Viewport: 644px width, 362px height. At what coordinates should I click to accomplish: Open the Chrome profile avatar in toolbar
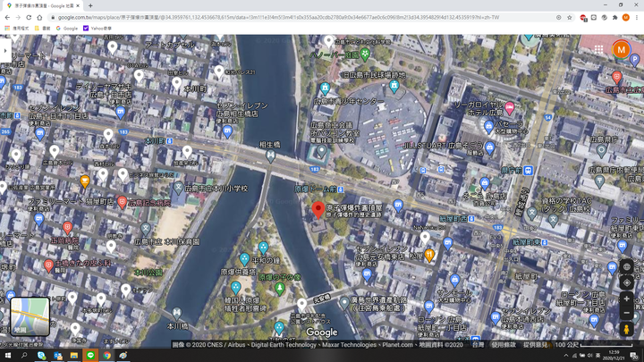[x=625, y=17]
